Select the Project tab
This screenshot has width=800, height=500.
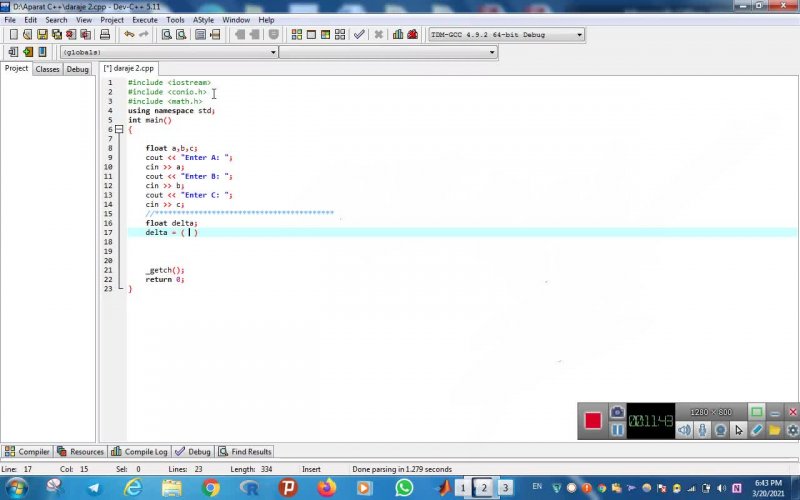[16, 68]
